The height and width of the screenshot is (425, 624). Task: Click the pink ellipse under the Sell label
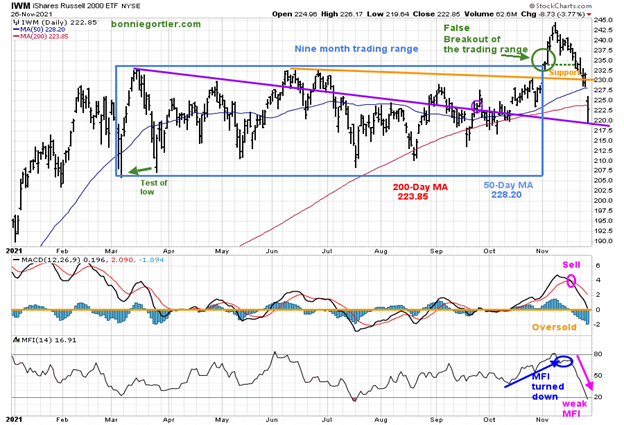tap(571, 280)
